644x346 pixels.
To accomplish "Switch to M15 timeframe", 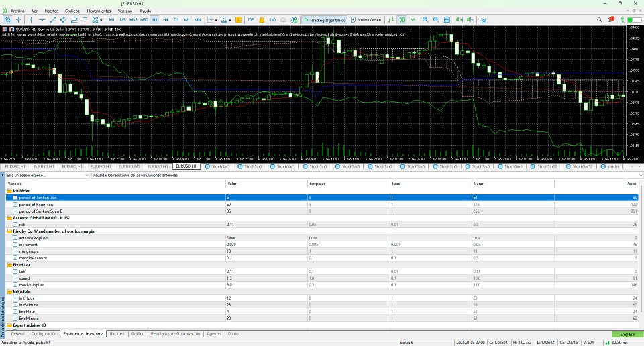I will [133, 20].
